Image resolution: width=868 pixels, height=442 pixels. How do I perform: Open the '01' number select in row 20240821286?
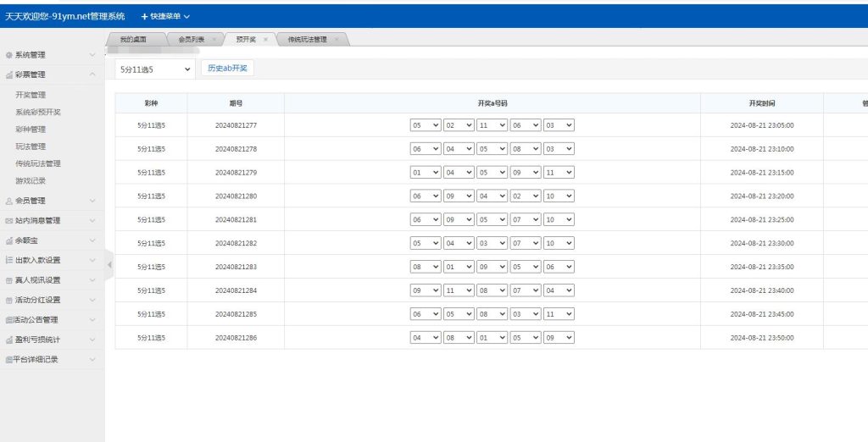tap(492, 338)
